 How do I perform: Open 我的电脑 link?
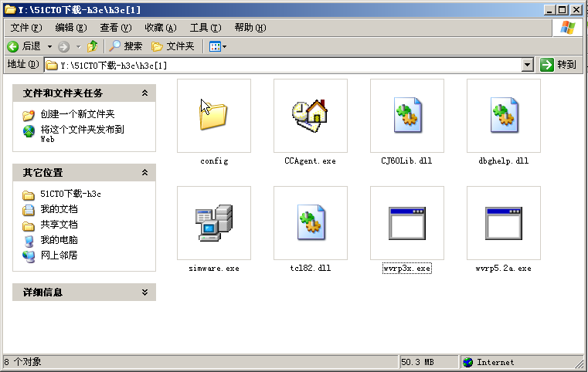tap(59, 240)
